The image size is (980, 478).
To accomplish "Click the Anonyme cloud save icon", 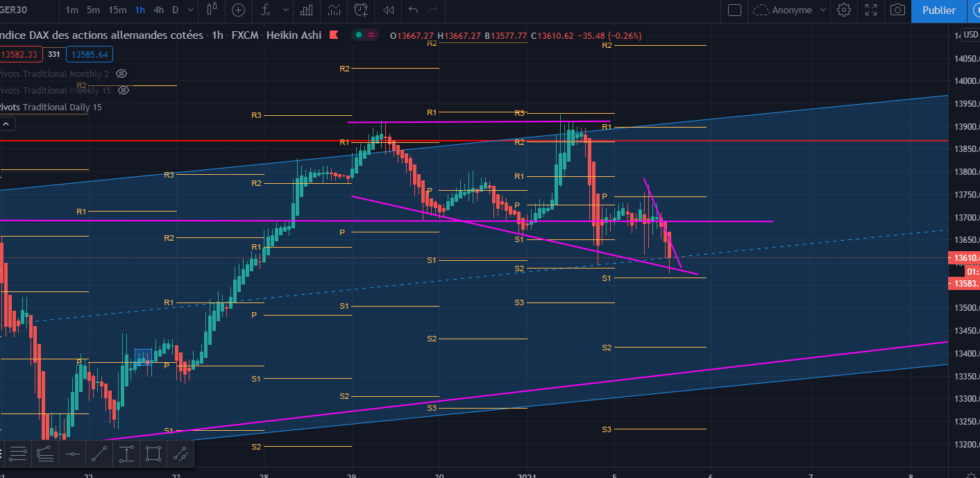I will (x=761, y=10).
